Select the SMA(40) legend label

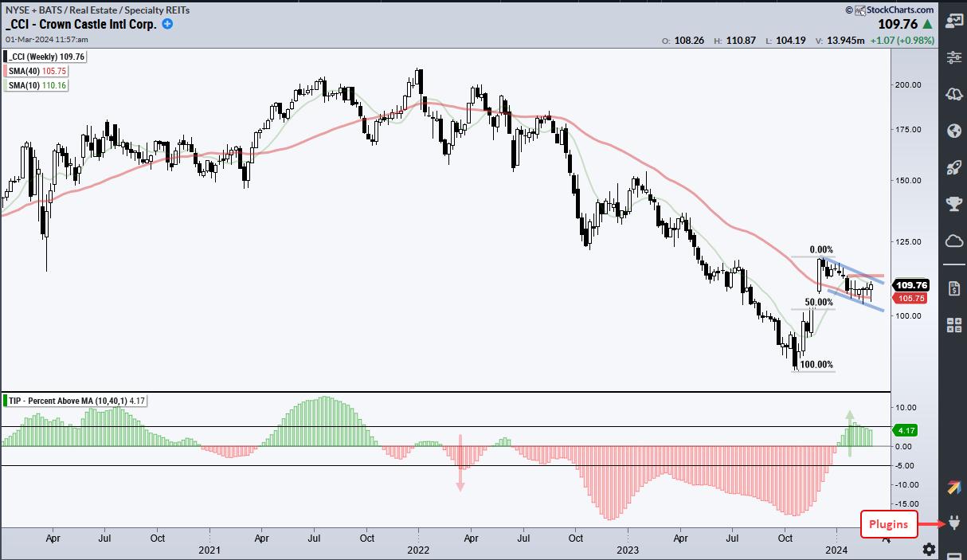(36, 71)
